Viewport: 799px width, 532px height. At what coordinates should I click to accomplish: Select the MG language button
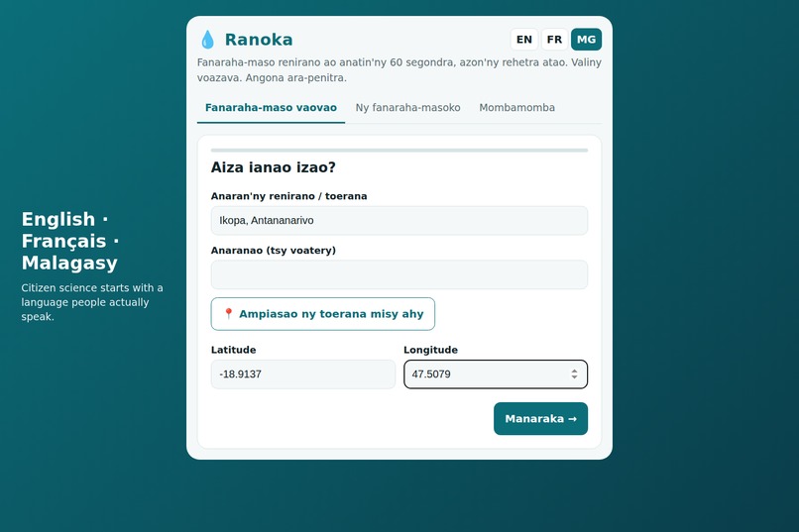click(586, 40)
